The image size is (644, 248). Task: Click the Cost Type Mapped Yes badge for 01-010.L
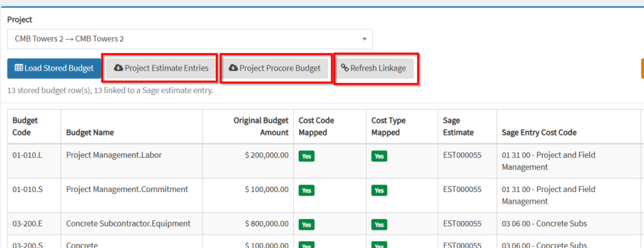[x=379, y=156]
